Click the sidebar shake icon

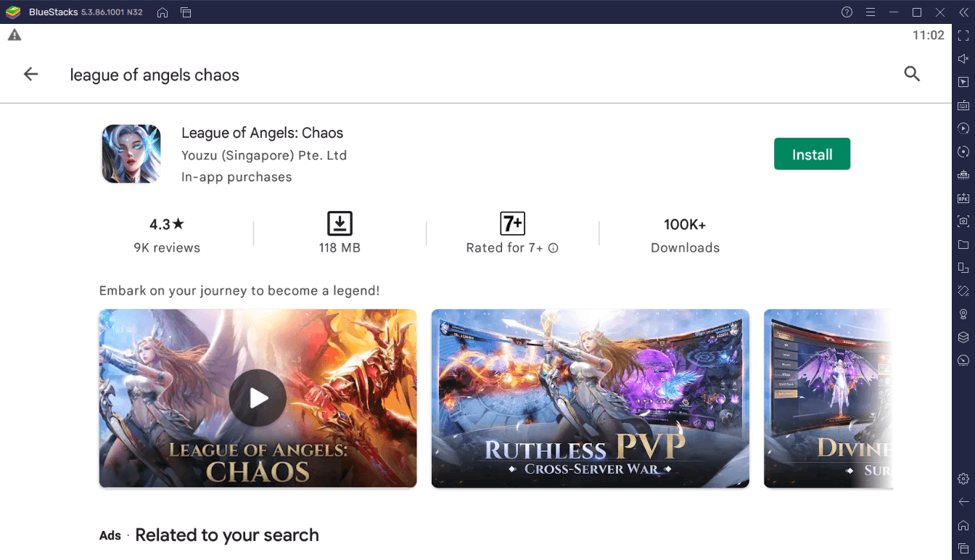pyautogui.click(x=963, y=291)
